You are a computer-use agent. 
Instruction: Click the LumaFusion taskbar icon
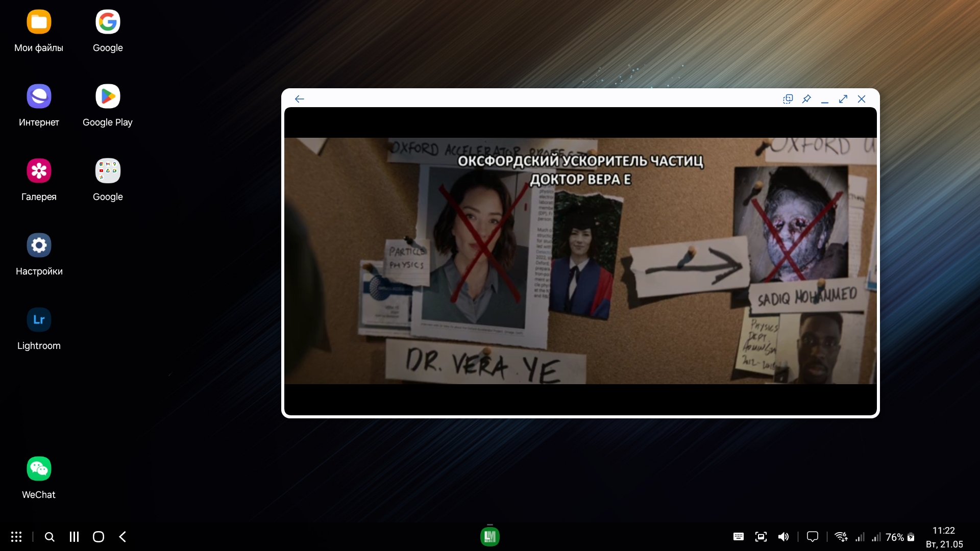489,536
